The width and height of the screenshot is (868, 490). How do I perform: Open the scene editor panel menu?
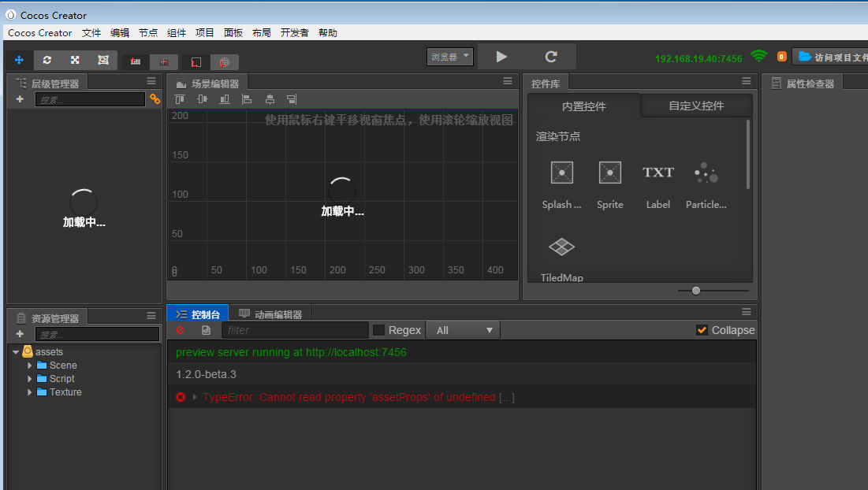click(508, 81)
